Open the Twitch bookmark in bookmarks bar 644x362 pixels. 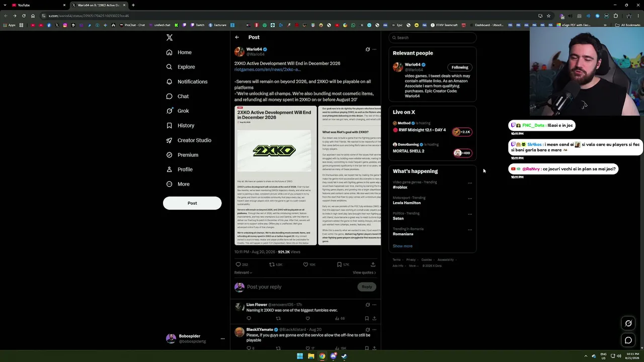(x=197, y=25)
